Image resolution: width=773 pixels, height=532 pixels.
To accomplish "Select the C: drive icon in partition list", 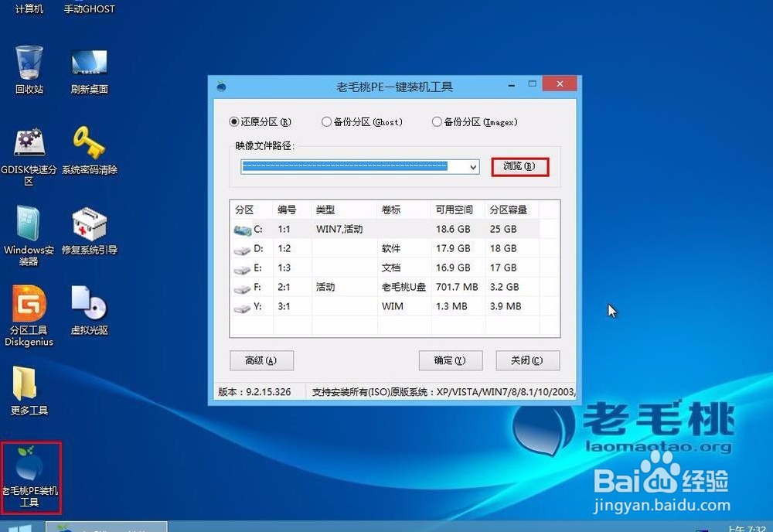I will point(243,230).
